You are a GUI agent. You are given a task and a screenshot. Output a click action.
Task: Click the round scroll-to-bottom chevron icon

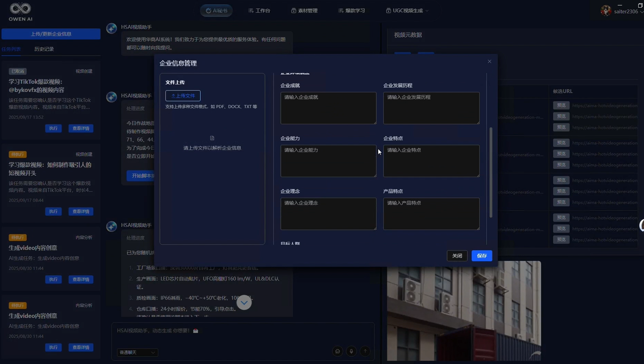(x=244, y=302)
